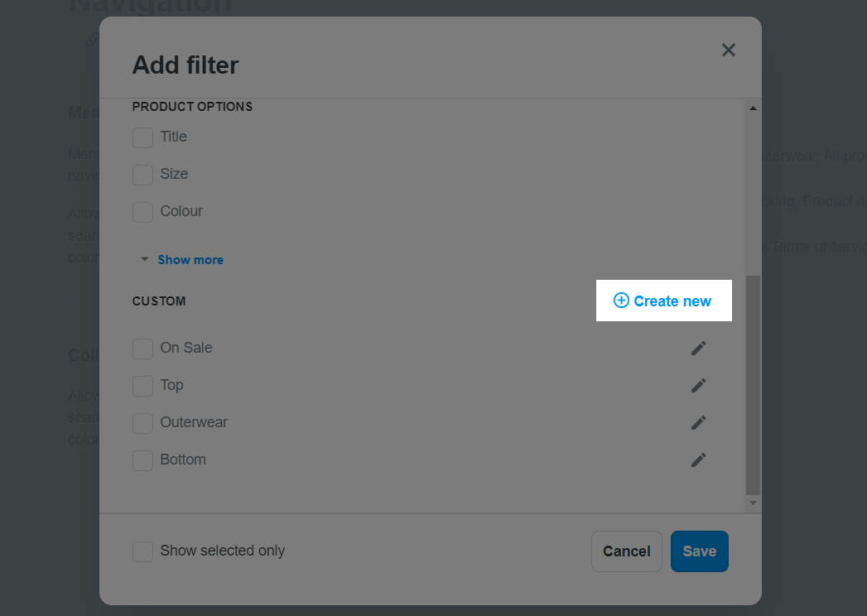The height and width of the screenshot is (616, 867).
Task: Expand Show more product options
Action: pyautogui.click(x=190, y=260)
